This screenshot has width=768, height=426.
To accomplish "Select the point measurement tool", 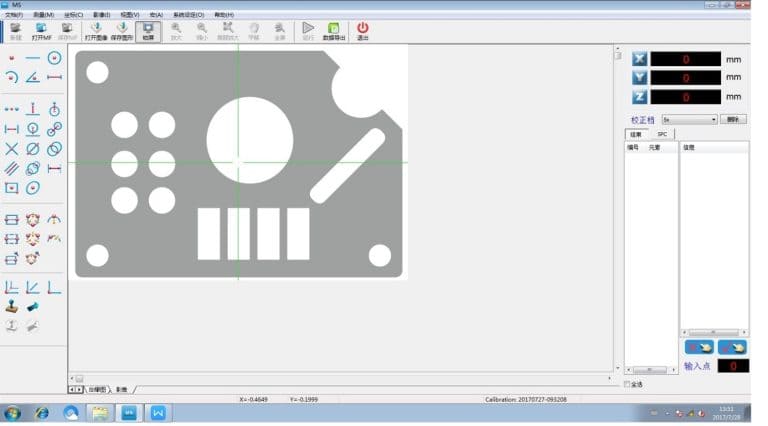I will [11, 58].
